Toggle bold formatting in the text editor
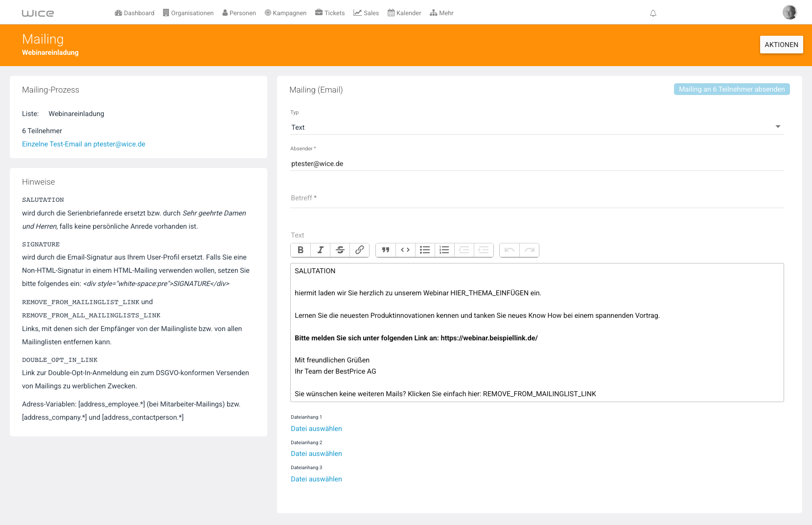Screen dimensions: 812x525 301,250
